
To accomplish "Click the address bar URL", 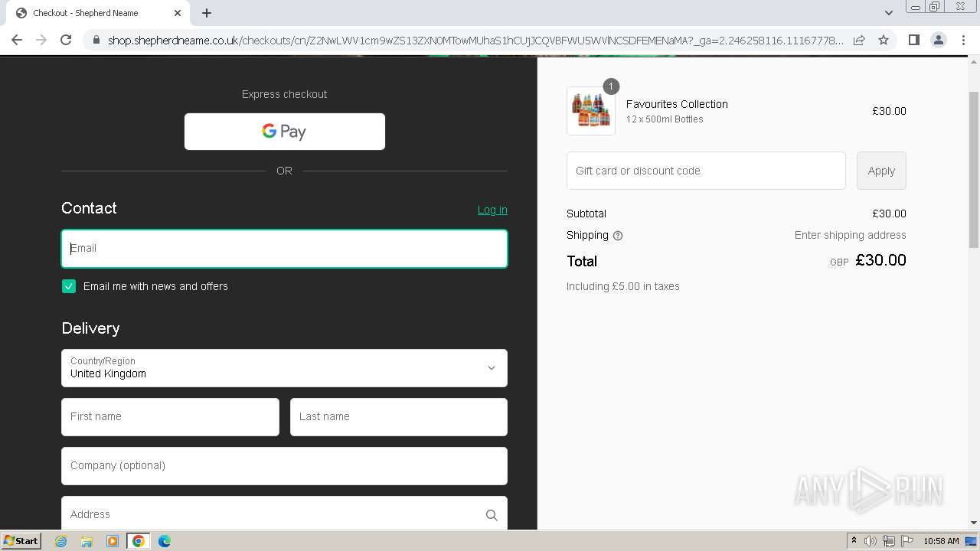I will point(475,41).
